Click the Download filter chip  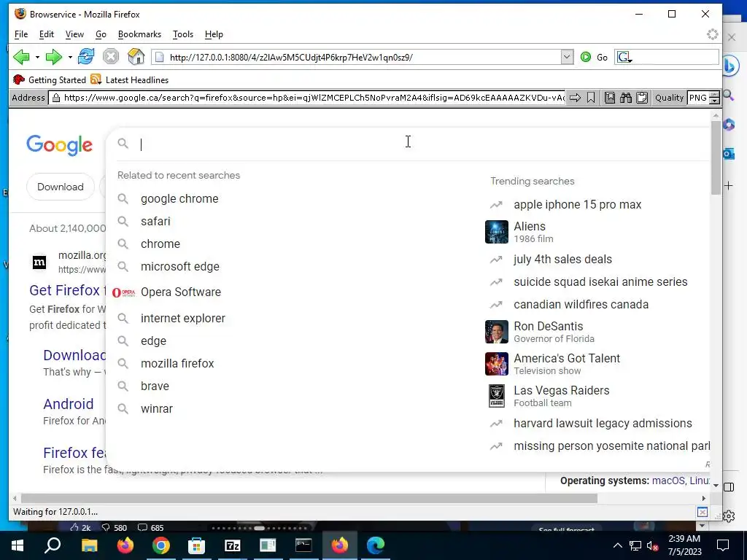61,187
